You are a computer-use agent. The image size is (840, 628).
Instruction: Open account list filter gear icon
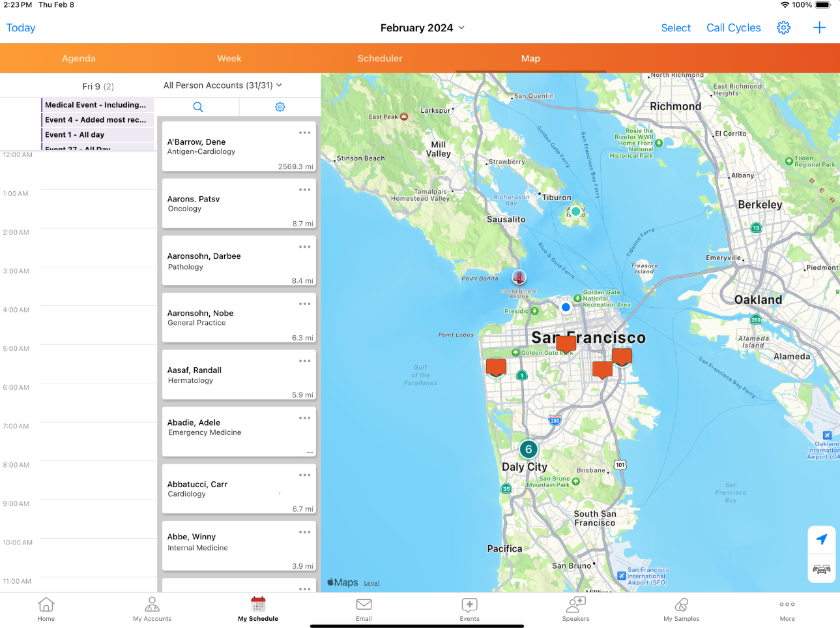[x=280, y=107]
